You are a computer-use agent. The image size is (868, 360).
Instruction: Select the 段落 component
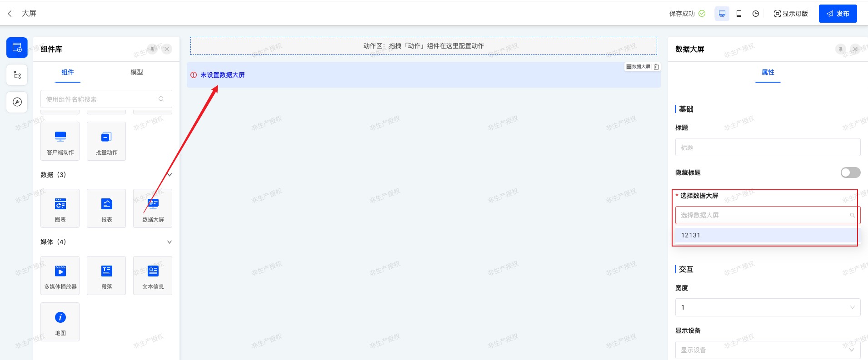(106, 276)
